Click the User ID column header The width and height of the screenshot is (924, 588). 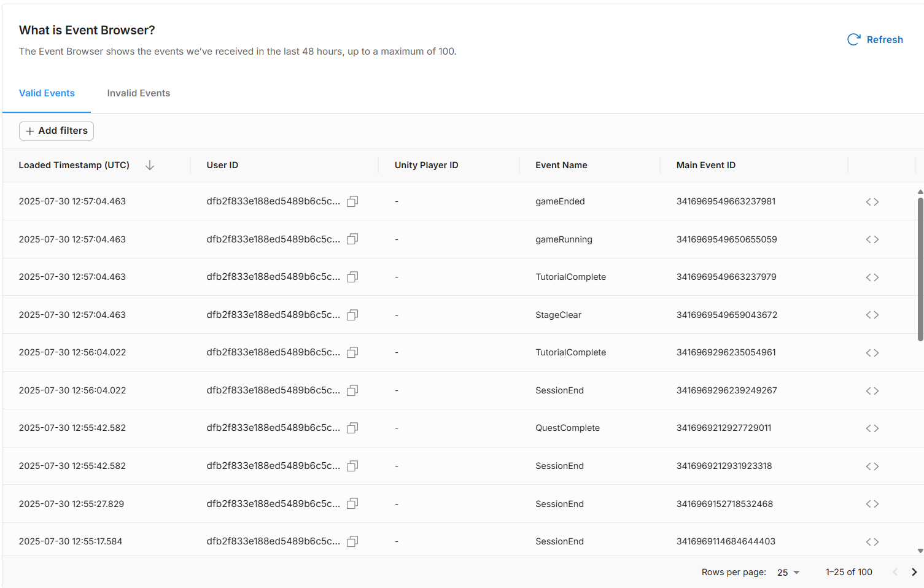[222, 165]
